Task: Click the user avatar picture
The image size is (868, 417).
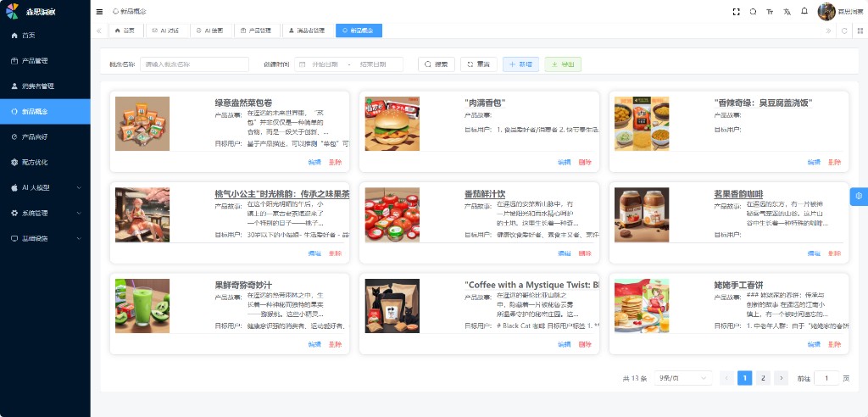Action: [826, 12]
